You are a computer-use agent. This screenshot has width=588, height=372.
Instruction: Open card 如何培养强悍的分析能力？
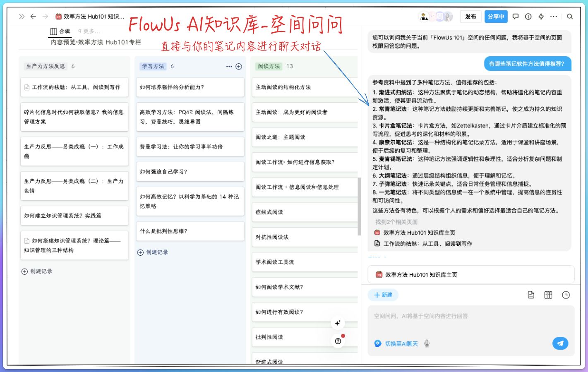point(190,87)
